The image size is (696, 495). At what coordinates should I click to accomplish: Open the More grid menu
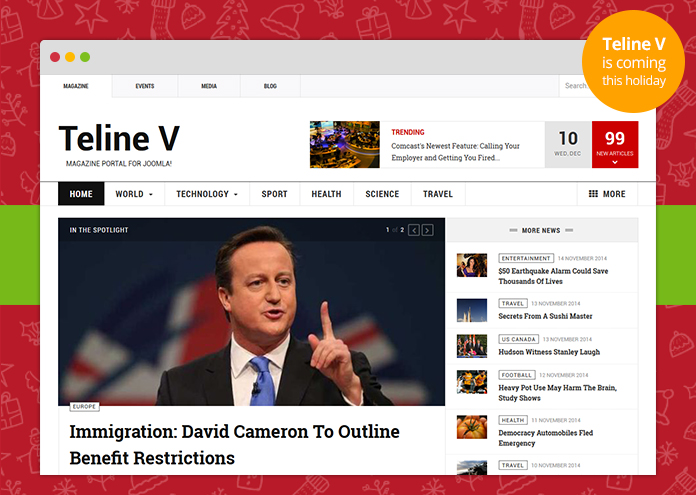607,194
